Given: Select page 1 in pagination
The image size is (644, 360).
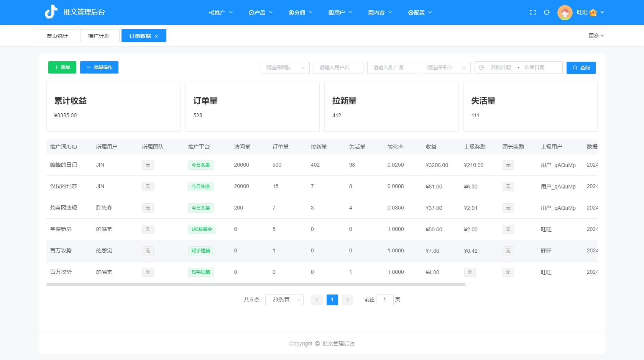Looking at the screenshot, I should [332, 300].
